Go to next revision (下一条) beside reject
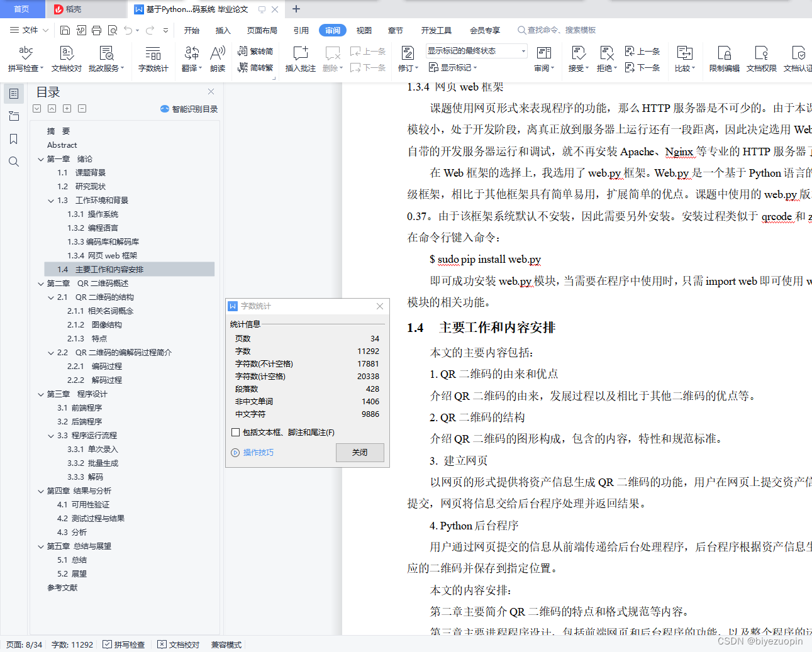This screenshot has width=812, height=652. click(x=642, y=67)
